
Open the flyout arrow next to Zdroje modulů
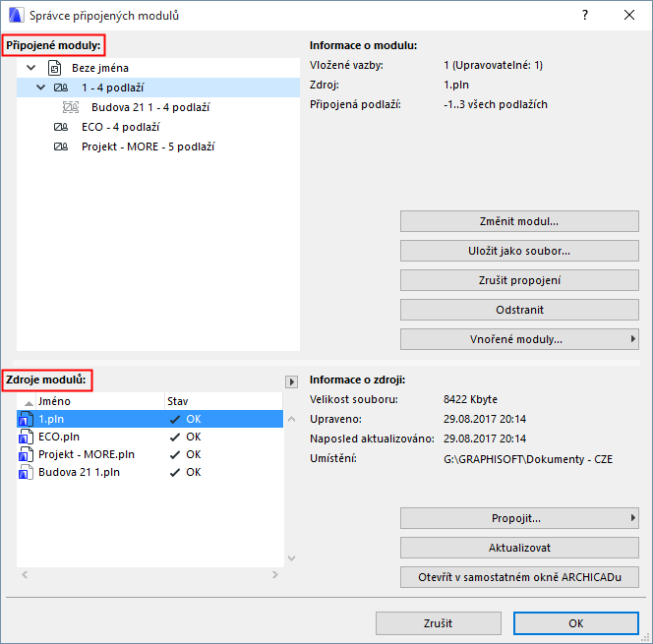click(291, 381)
